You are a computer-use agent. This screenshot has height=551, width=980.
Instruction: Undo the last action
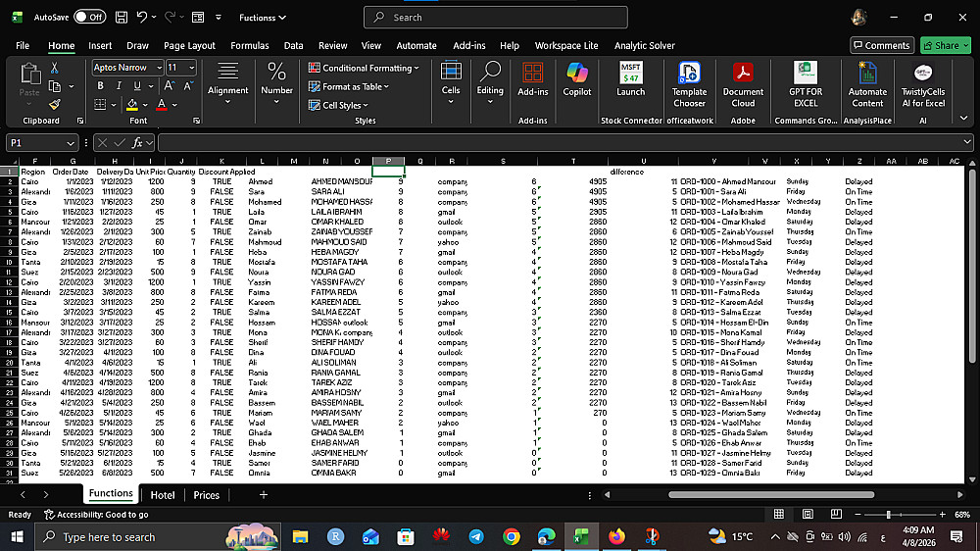[142, 18]
